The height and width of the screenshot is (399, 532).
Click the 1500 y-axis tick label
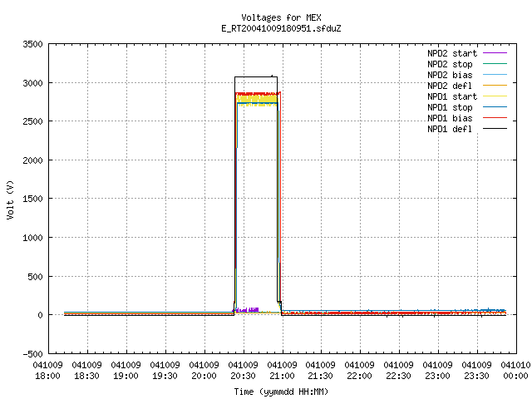[32, 199]
